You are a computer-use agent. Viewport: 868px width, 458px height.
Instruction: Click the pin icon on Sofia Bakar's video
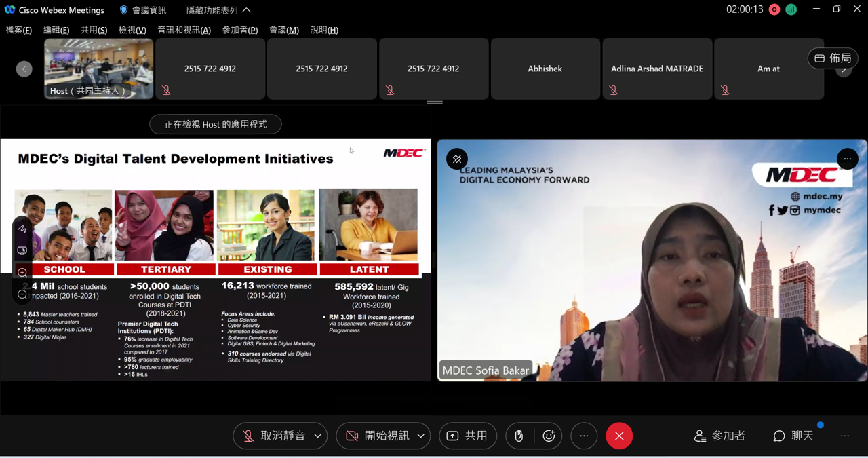[x=457, y=159]
